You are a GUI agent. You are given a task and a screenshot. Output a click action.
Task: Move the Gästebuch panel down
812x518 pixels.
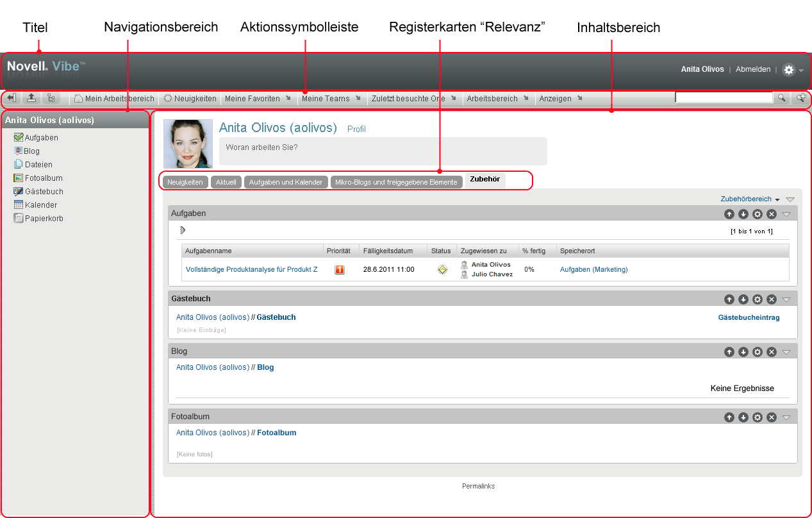click(x=743, y=299)
